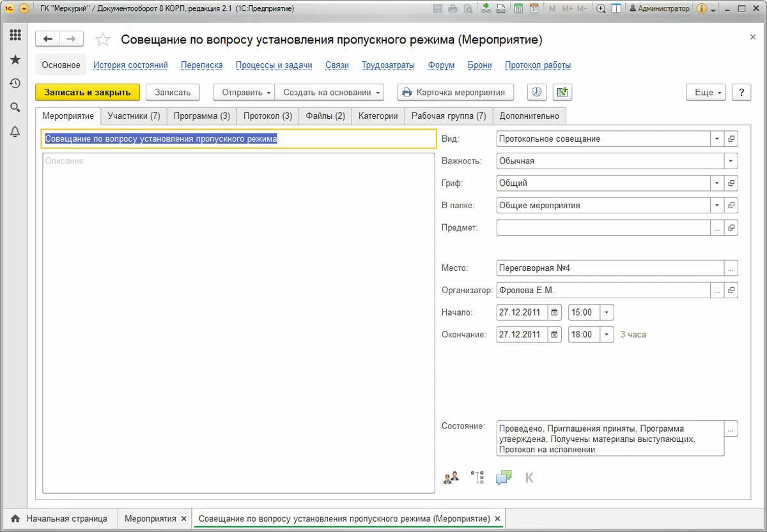Switch to the Участники (7) tab
This screenshot has width=767, height=532.
click(x=134, y=116)
